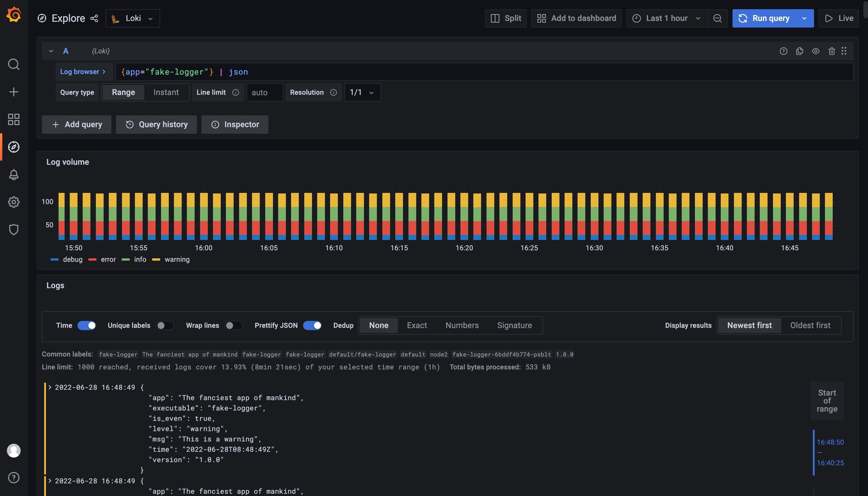
Task: Click query name A
Action: point(66,51)
